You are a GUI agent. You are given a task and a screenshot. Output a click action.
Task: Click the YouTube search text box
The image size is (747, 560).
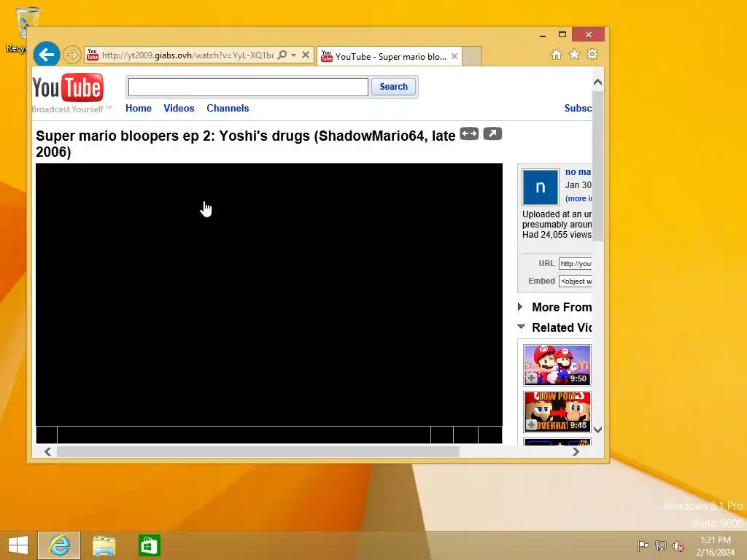coord(248,87)
